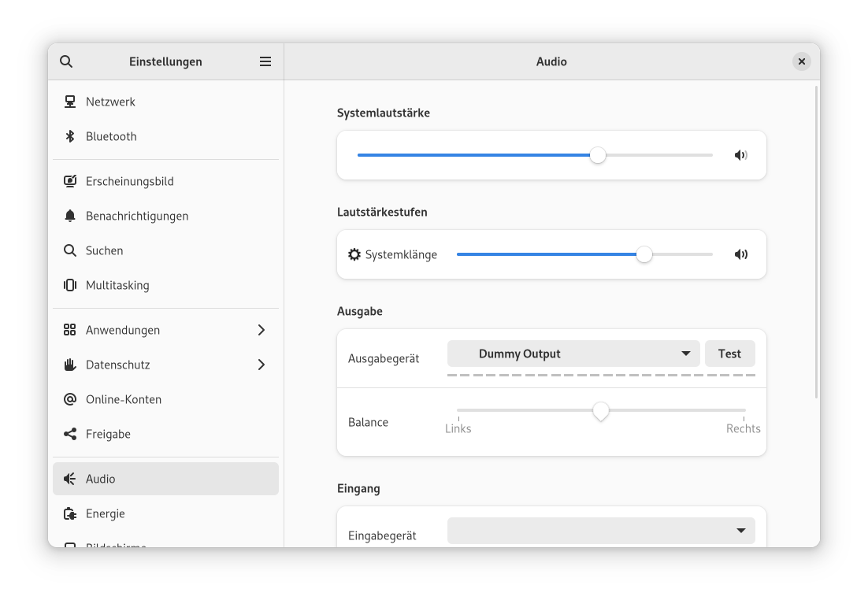
Task: Expand the Anwendungen chevron
Action: 262,330
